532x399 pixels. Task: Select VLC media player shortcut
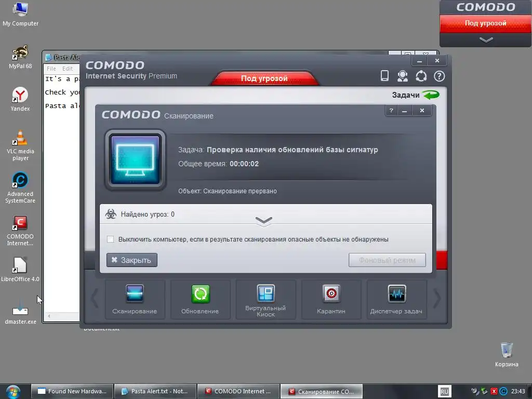20,145
